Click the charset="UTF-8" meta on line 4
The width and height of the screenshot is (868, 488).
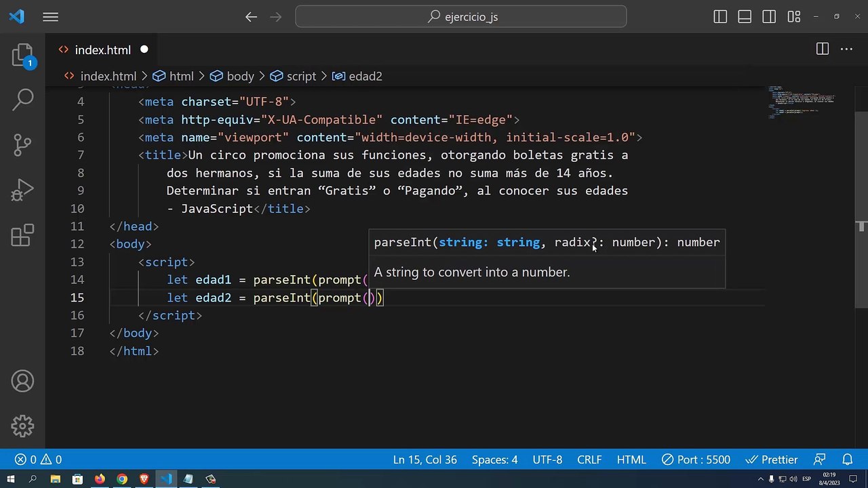[235, 102]
